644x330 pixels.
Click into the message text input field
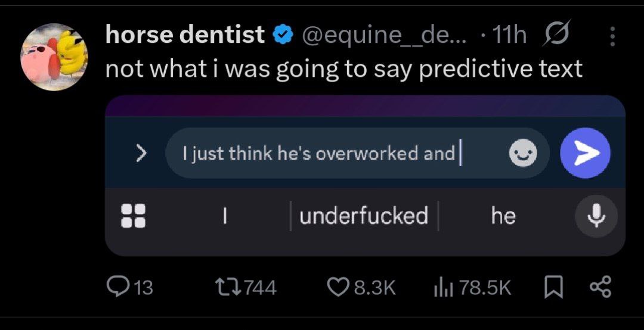(x=334, y=154)
